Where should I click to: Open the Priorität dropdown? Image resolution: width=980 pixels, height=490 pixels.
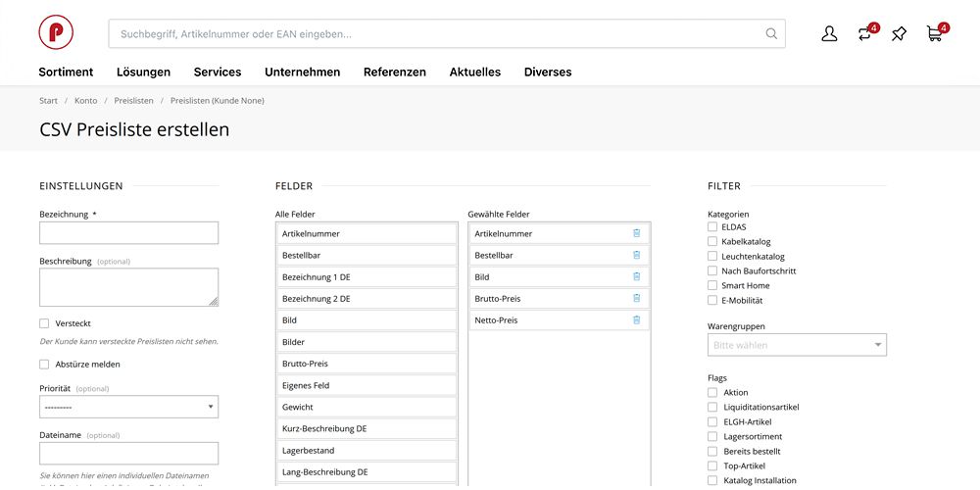(x=128, y=407)
